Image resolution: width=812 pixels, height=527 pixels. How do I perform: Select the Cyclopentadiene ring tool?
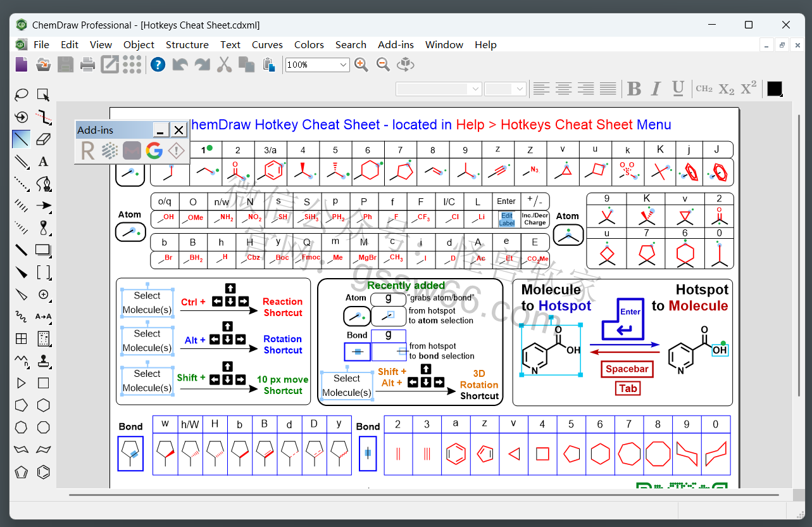coord(22,472)
